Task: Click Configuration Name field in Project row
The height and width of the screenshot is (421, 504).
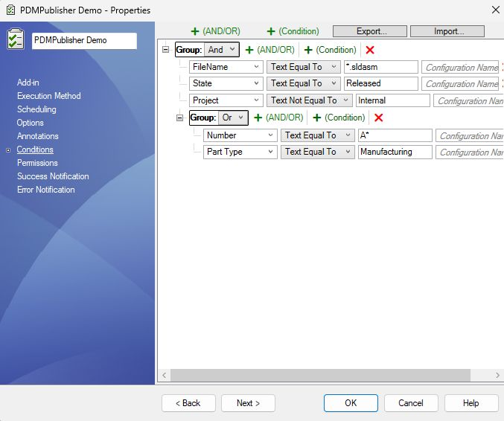Action: (469, 100)
